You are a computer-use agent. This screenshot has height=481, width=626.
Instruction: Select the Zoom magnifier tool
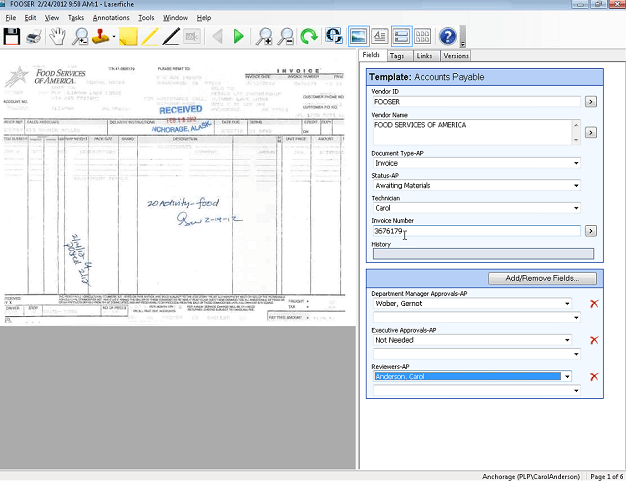click(80, 37)
